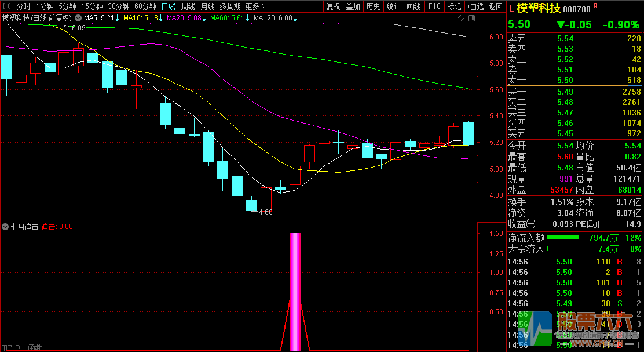
Task: Switch to the 60分钟 chart tab
Action: click(x=145, y=6)
